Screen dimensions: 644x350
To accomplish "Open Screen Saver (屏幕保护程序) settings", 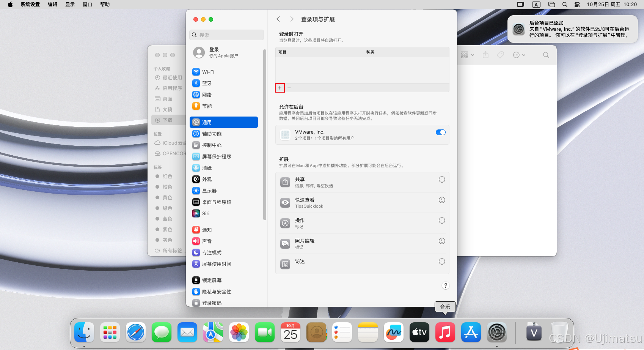I will tap(224, 156).
